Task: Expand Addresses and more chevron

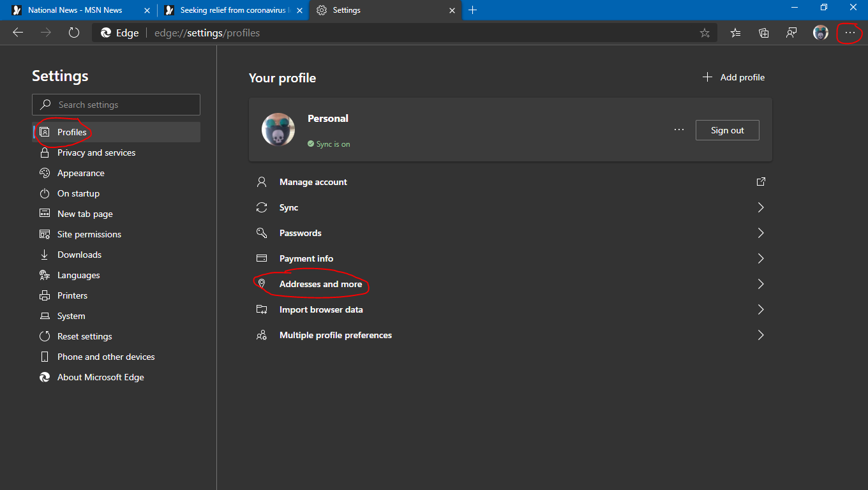Action: tap(761, 284)
